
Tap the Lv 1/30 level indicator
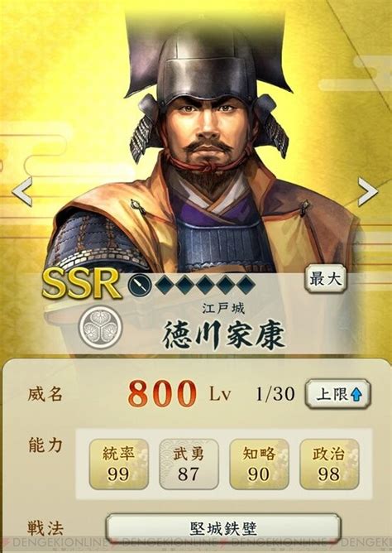click(x=252, y=394)
